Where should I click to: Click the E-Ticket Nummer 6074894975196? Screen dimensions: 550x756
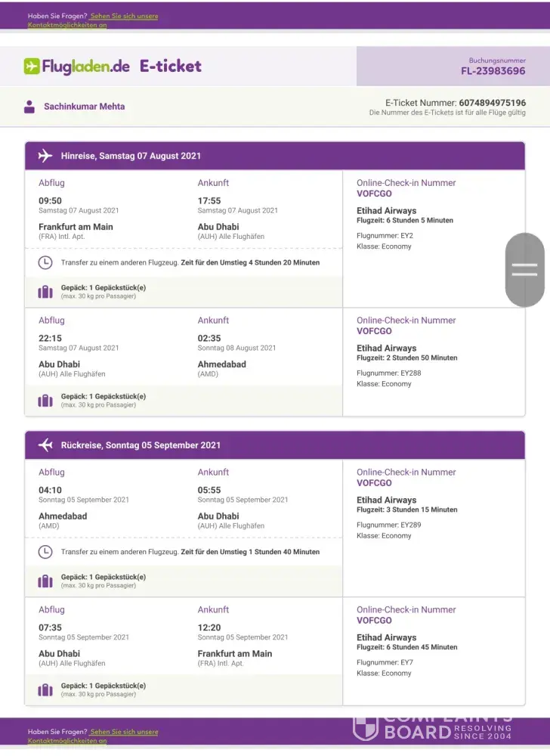point(492,103)
